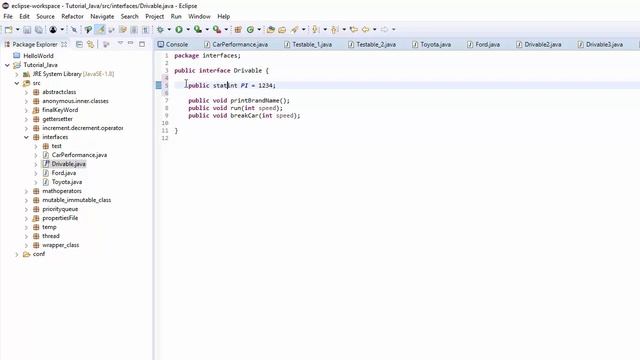Minimize the Package Explorer view
Image resolution: width=640 pixels, height=360 pixels.
pos(131,43)
